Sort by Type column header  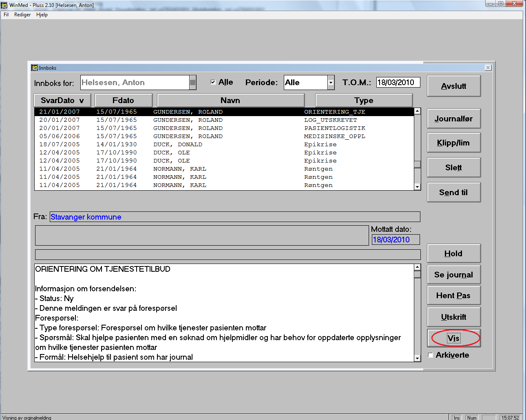coord(364,100)
